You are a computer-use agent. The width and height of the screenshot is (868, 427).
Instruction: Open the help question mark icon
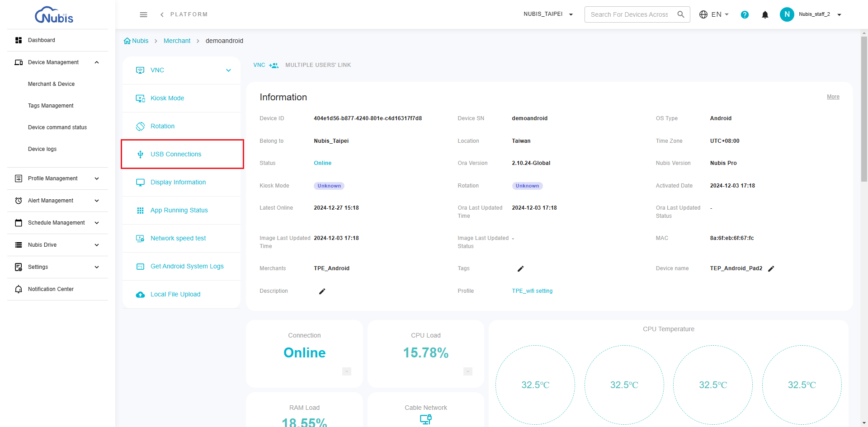[745, 14]
